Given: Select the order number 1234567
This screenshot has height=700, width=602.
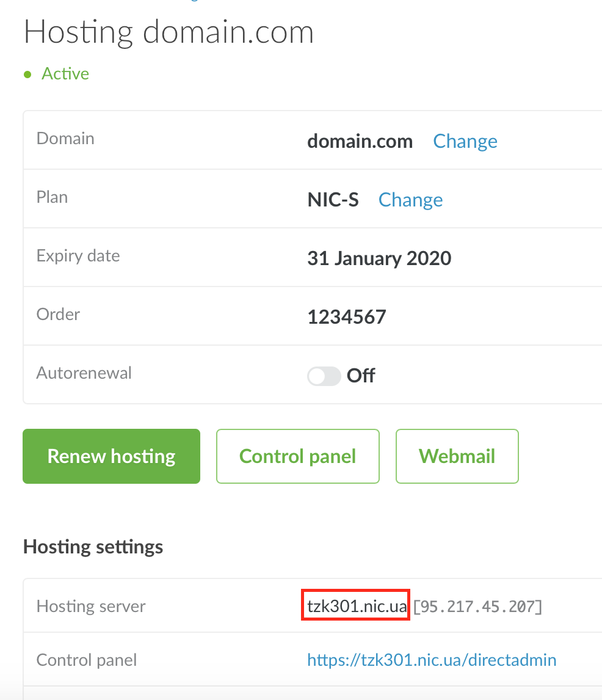Looking at the screenshot, I should pos(346,316).
